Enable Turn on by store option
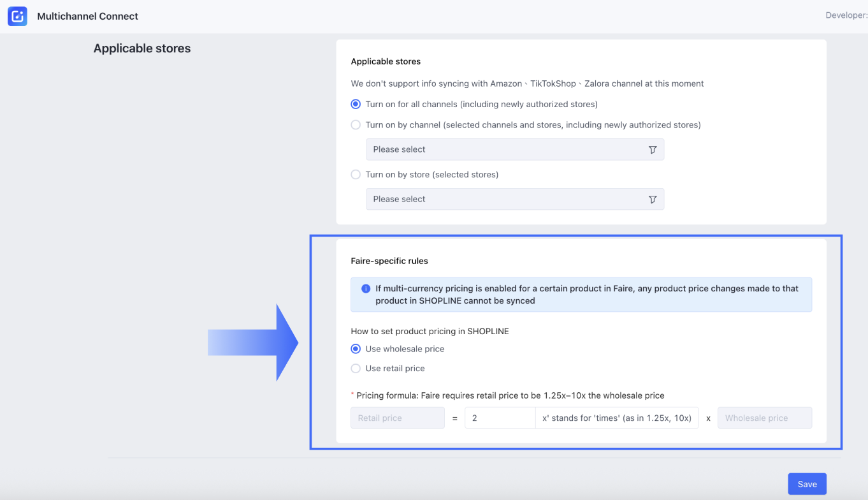Image resolution: width=868 pixels, height=500 pixels. point(356,175)
